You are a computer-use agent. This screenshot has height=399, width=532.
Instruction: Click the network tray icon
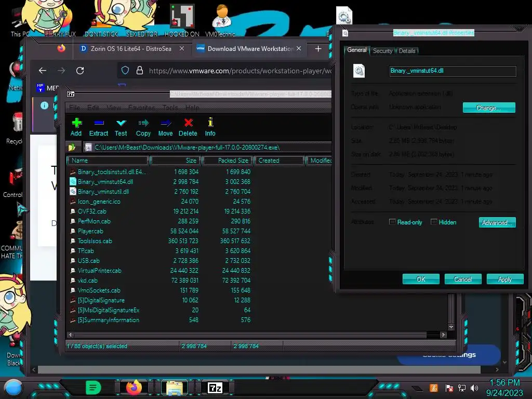(462, 388)
